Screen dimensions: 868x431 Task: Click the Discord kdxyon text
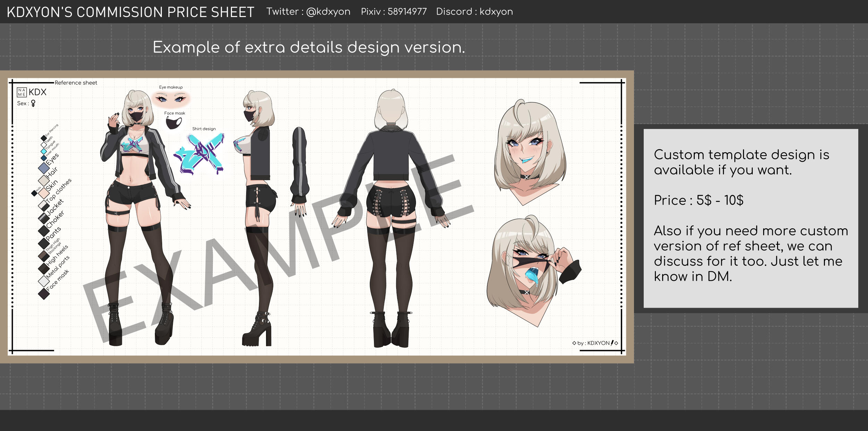[474, 11]
